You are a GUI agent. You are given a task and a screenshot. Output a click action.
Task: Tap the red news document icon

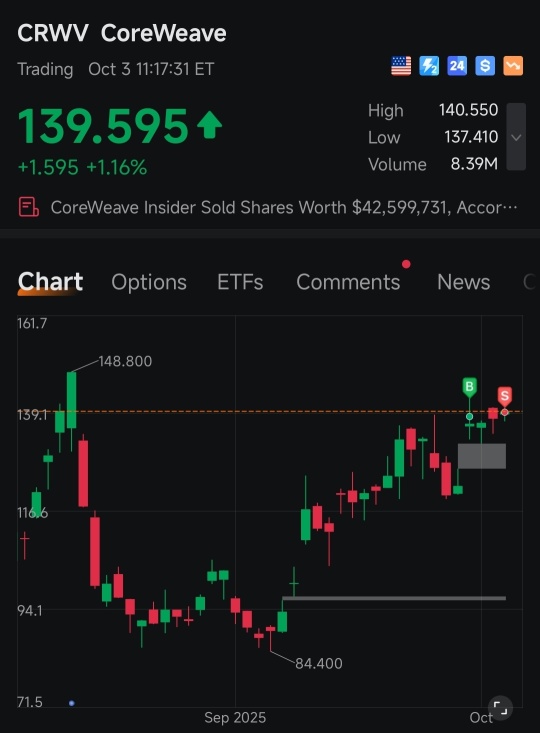(x=29, y=207)
